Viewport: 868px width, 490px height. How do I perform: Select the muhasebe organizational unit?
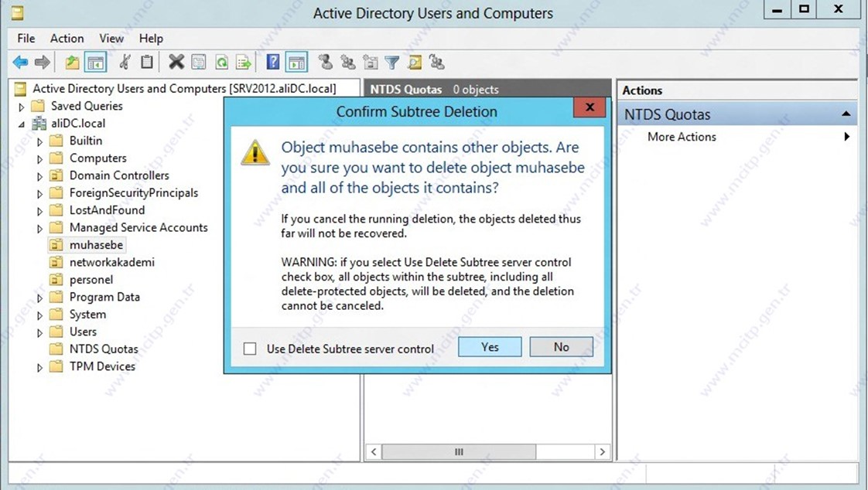(97, 244)
